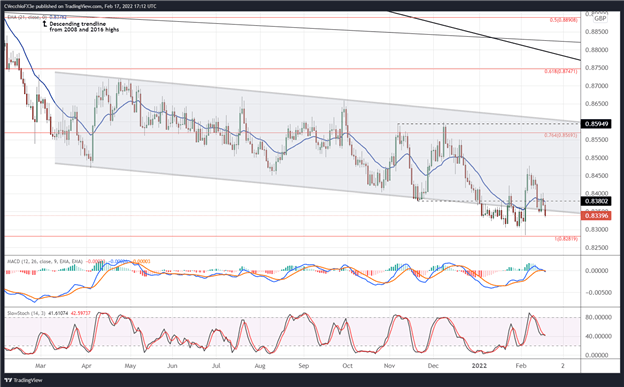Select the 0.83802 black price label
624x387 pixels.
tap(596, 201)
